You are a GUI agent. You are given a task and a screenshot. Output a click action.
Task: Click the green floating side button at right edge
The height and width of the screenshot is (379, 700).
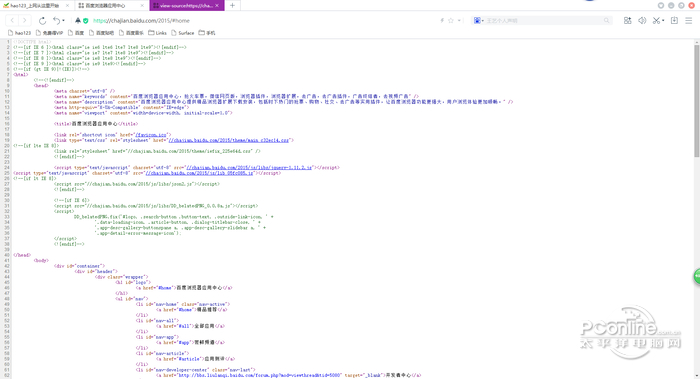(697, 276)
